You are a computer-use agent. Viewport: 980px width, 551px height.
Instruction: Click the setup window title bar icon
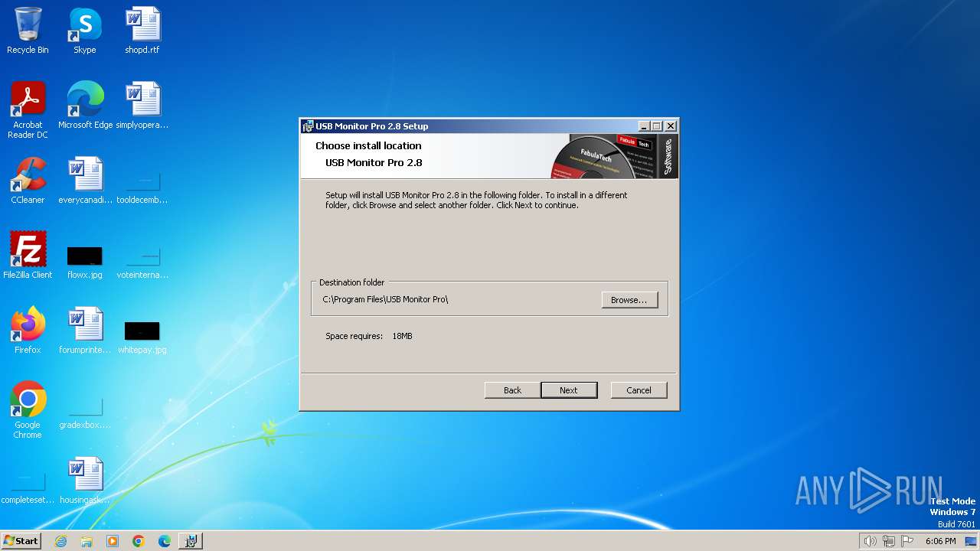(308, 126)
